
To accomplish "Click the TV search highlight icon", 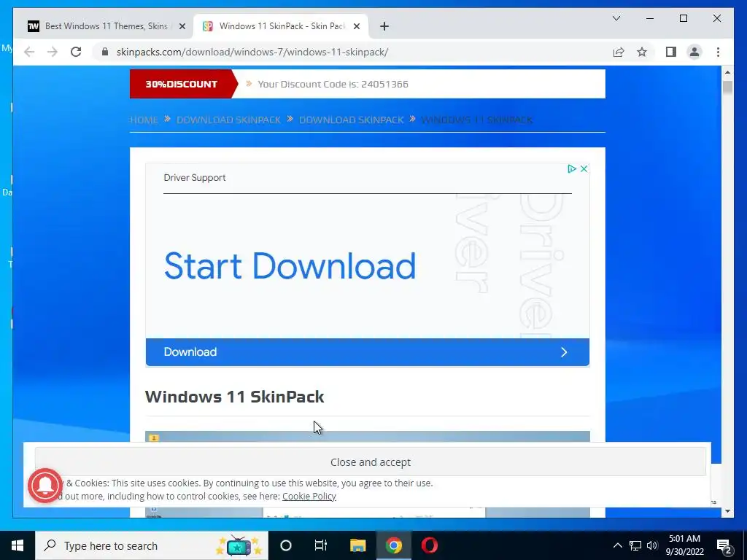I will tap(239, 546).
